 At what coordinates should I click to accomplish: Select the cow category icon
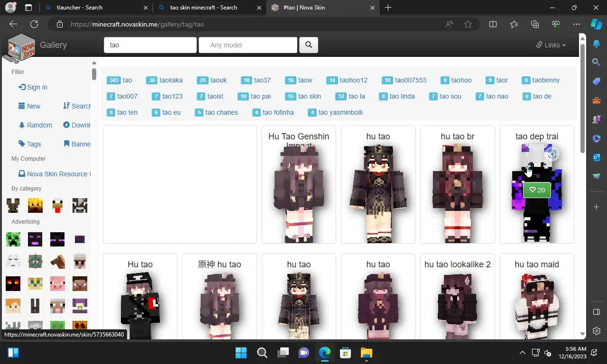coord(80,206)
